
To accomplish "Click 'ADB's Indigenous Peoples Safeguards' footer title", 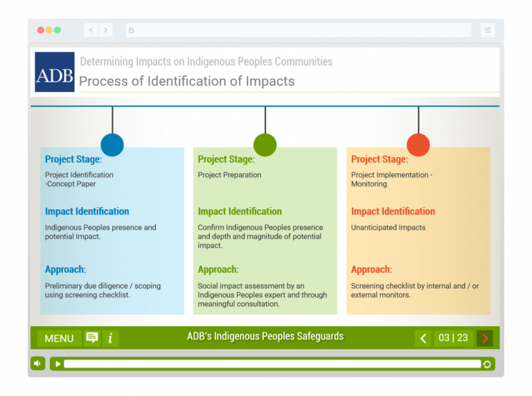I will [x=265, y=336].
